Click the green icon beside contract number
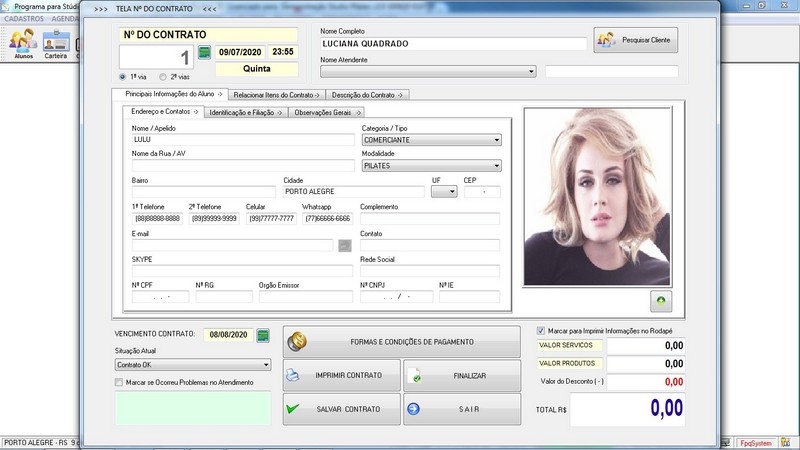The image size is (800, 450). coord(205,52)
